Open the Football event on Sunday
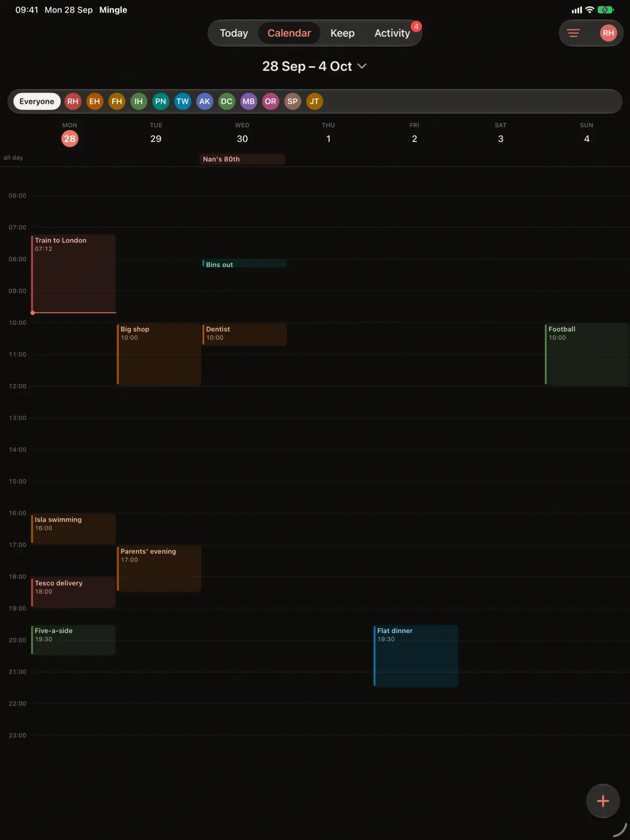This screenshot has height=840, width=630. coord(587,354)
